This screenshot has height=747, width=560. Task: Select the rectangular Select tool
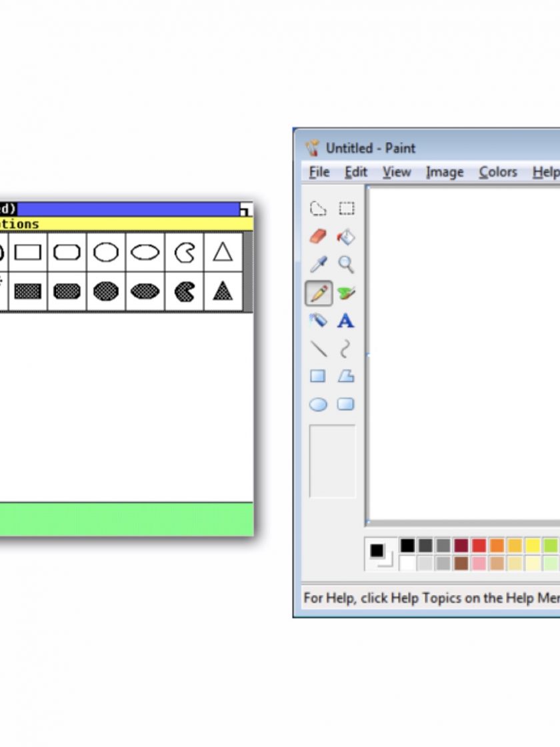(346, 209)
